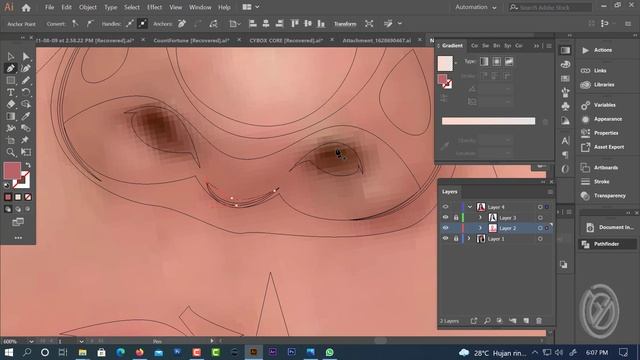Image resolution: width=640 pixels, height=360 pixels.
Task: Open zoom level dropdown at 600%
Action: (31, 341)
